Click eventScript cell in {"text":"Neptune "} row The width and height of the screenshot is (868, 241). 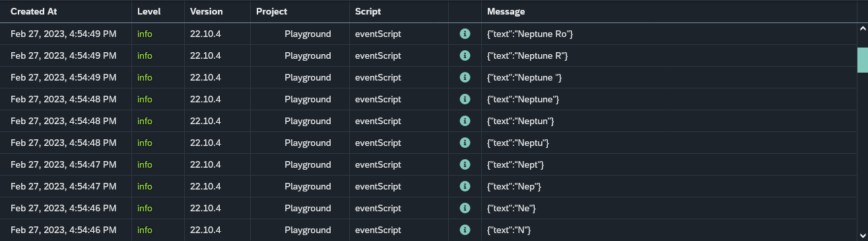coord(378,77)
